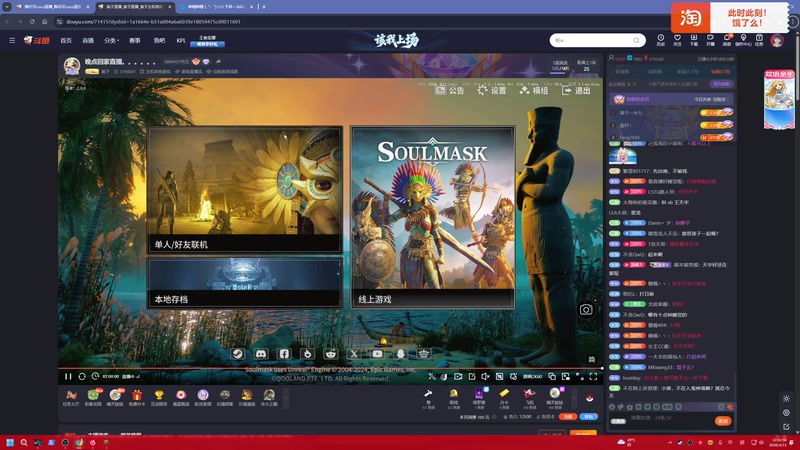Expand the gift list chevron

click(x=574, y=397)
